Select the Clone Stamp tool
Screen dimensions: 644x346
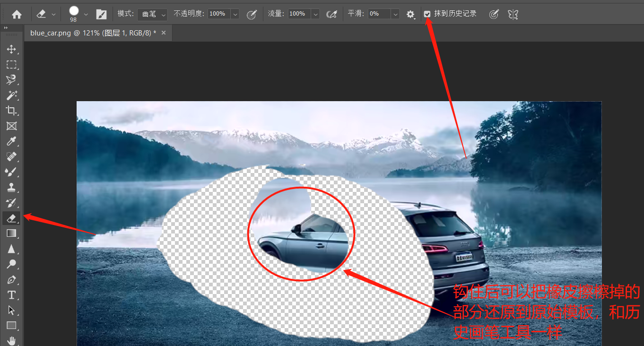pos(11,187)
